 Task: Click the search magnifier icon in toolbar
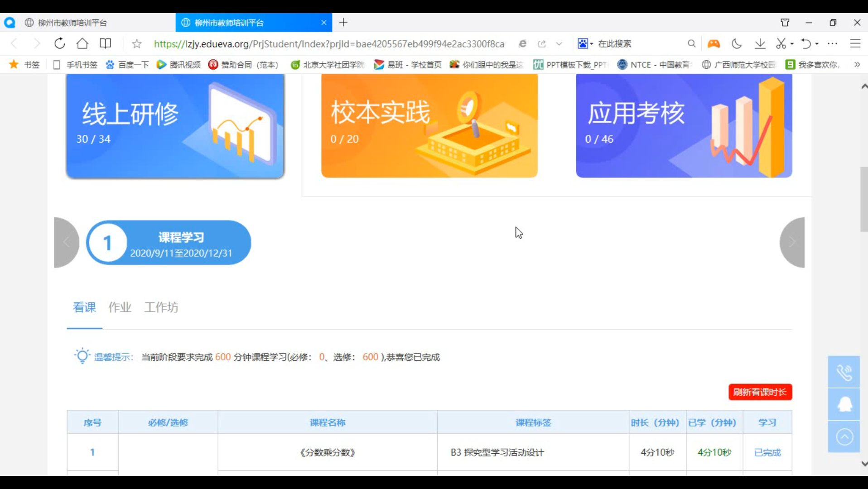point(692,43)
